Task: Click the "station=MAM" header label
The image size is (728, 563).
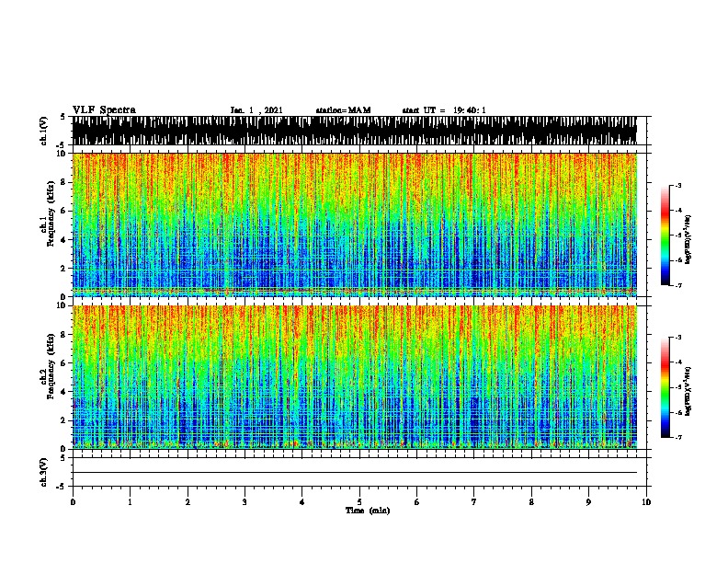Action: click(x=343, y=110)
